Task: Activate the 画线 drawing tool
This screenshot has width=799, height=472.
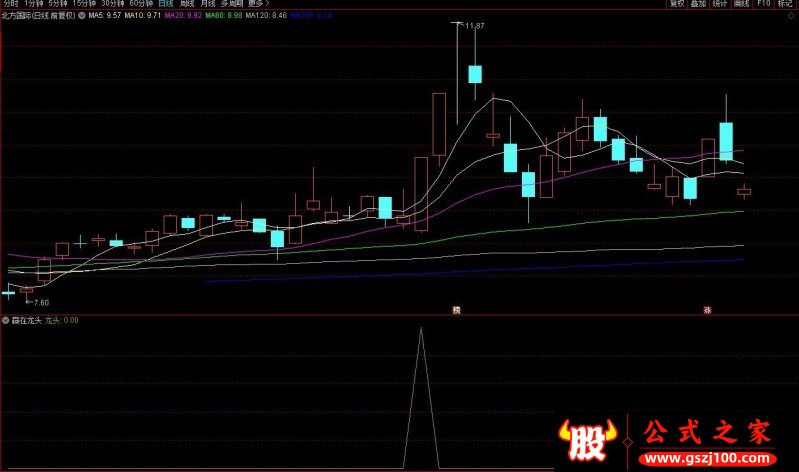Action: click(744, 4)
